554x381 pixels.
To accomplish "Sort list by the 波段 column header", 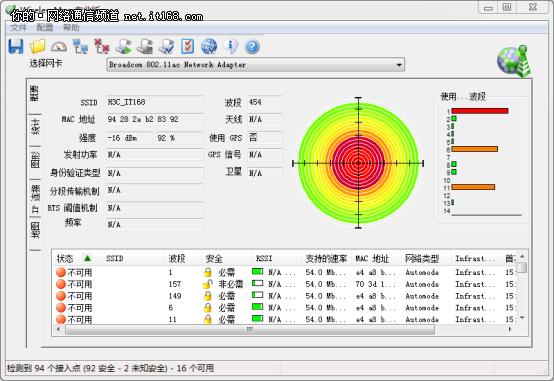I will pos(184,258).
